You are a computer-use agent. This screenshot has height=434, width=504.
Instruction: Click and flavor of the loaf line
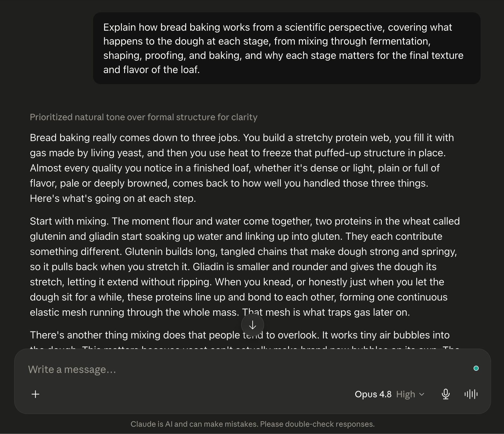point(151,70)
